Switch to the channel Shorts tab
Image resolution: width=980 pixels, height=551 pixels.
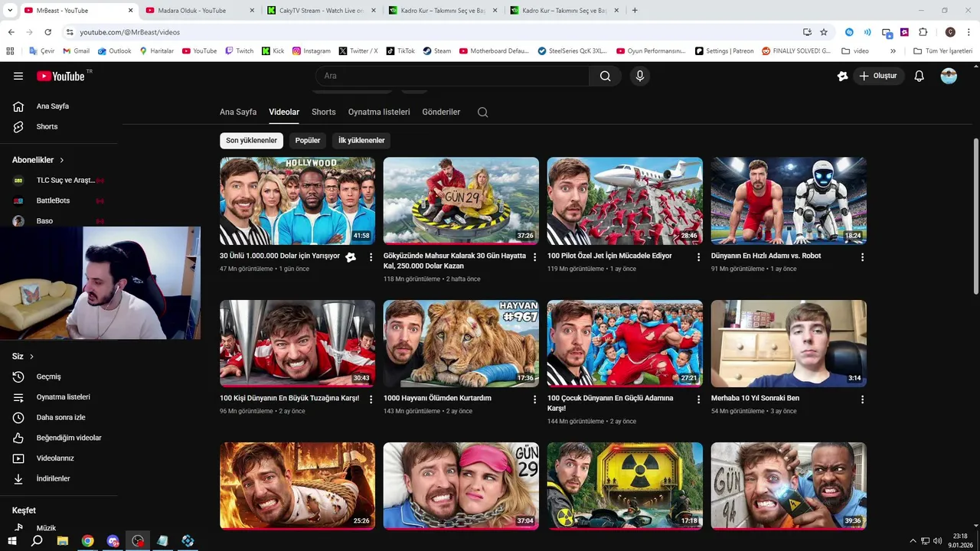coord(324,112)
